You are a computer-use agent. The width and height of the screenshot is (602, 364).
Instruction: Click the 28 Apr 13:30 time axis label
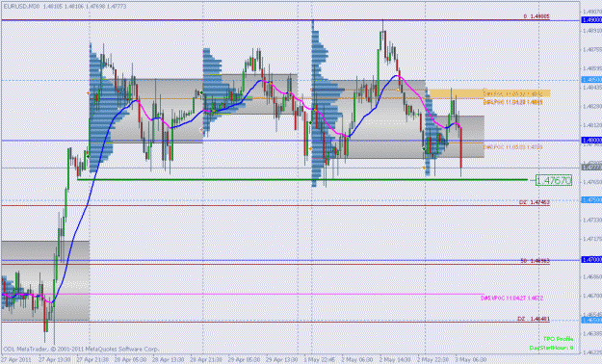click(168, 360)
